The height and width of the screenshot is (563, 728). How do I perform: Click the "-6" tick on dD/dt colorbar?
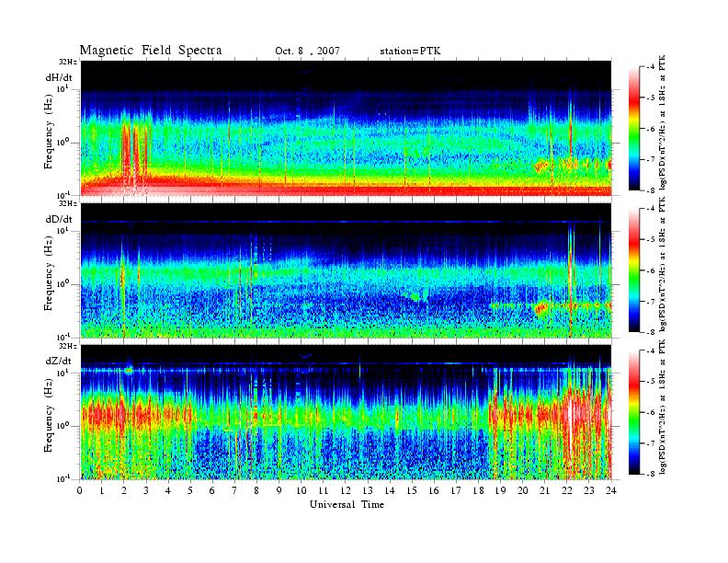point(650,270)
